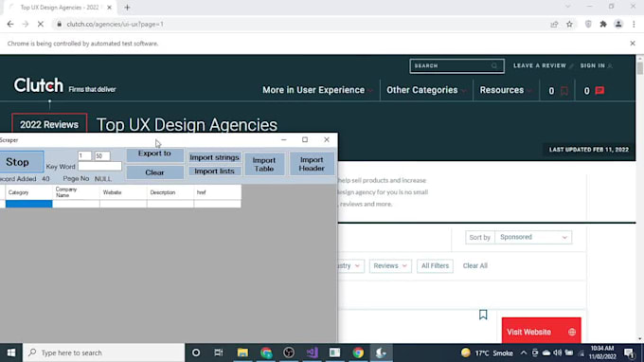
Task: Click the Clear All link
Action: point(474,266)
